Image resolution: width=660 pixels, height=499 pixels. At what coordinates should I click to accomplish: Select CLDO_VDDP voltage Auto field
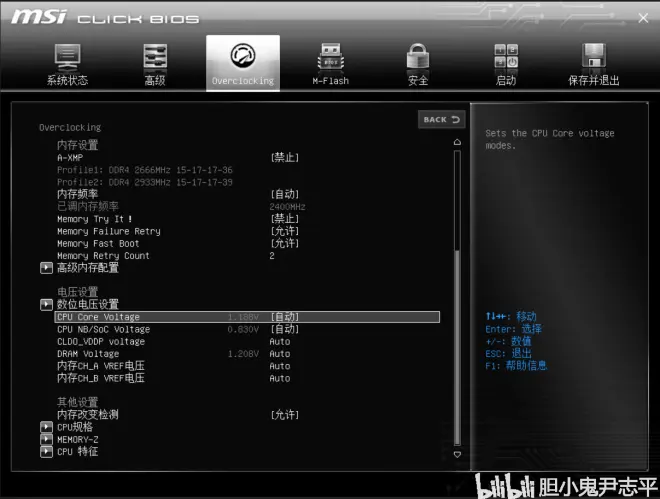(280, 342)
